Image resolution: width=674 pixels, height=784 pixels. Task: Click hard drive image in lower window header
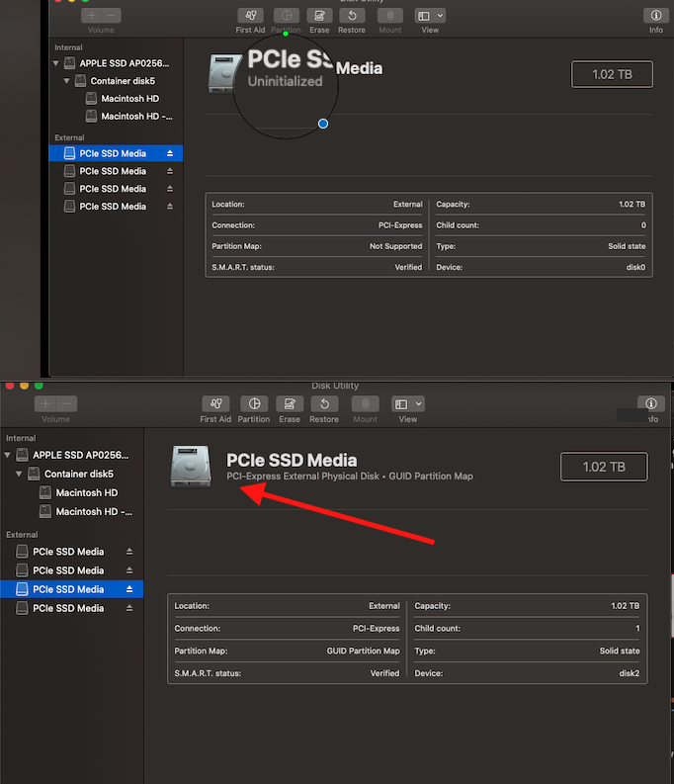(191, 466)
